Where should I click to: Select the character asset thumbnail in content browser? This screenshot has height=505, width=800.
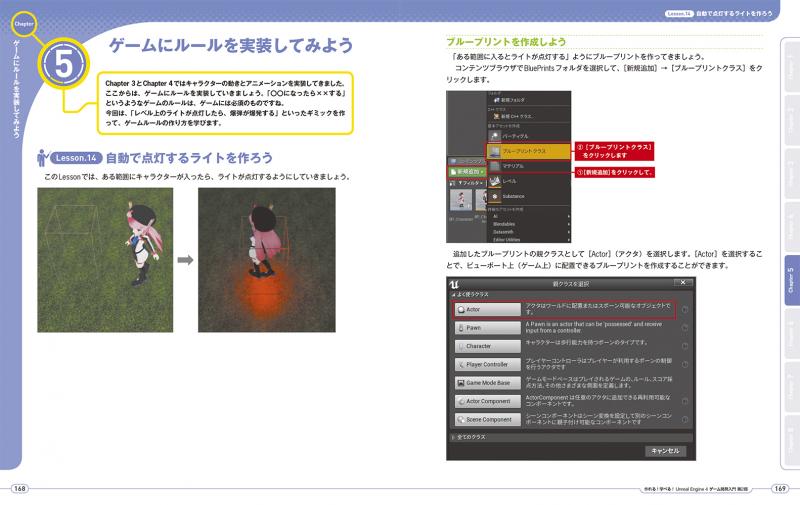[x=461, y=200]
